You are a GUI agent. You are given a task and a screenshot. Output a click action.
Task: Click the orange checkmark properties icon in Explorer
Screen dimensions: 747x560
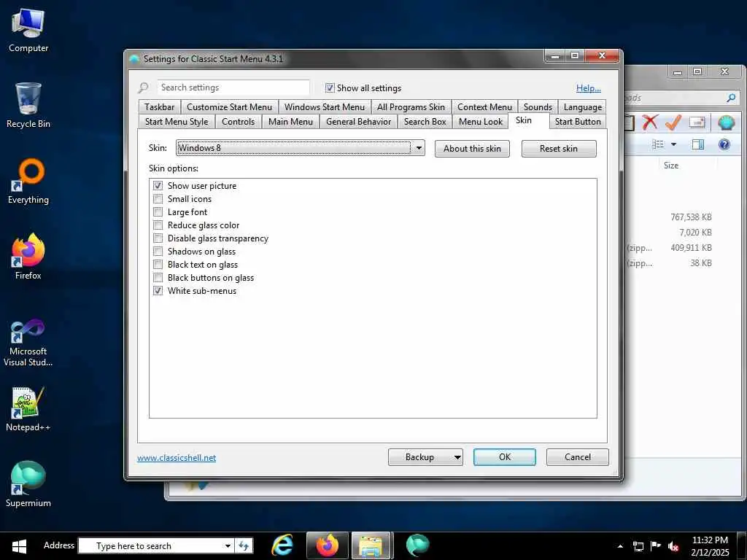click(x=673, y=122)
